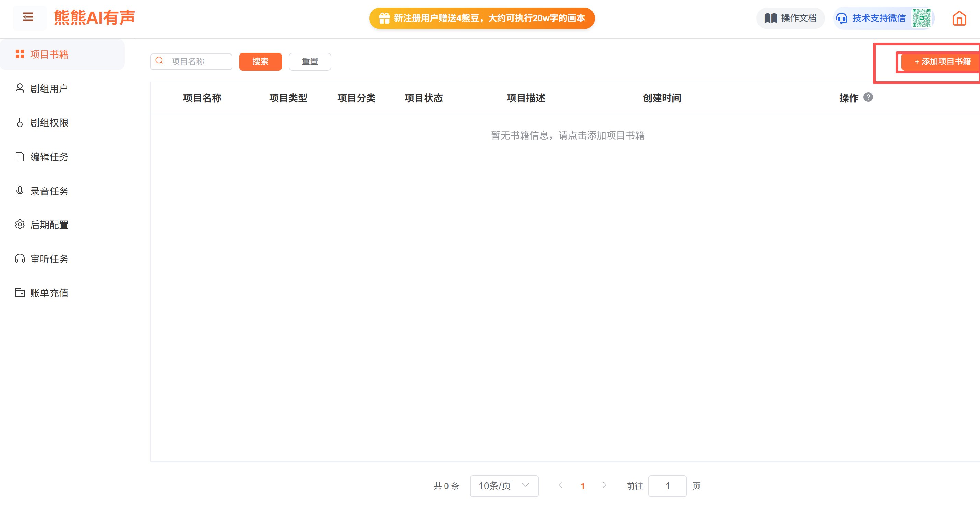The image size is (980, 517).
Task: Click the 项目名称 search field
Action: (198, 62)
